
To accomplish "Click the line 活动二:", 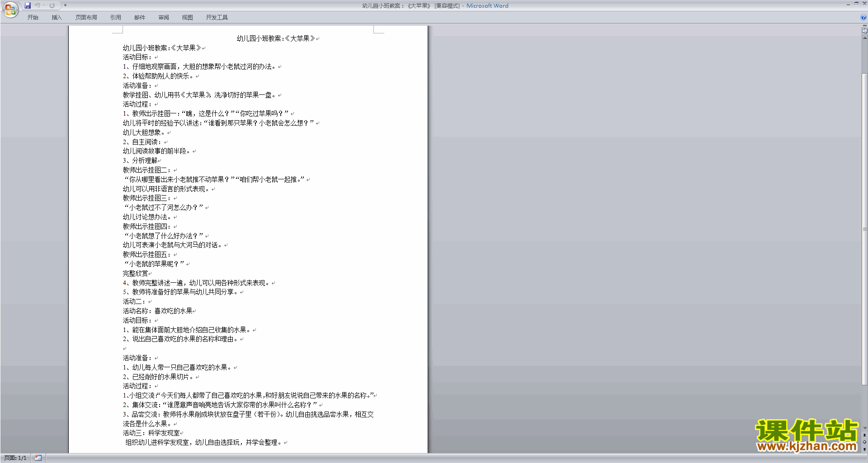I will (134, 302).
